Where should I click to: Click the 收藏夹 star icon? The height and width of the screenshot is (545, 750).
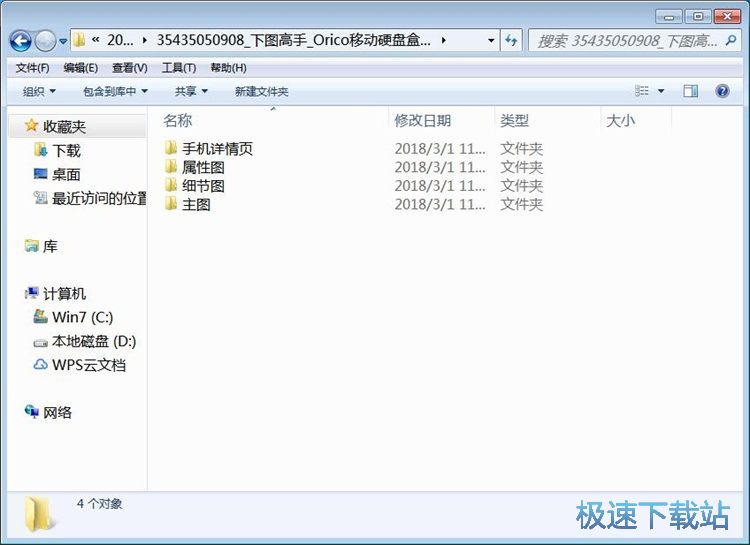pos(31,125)
